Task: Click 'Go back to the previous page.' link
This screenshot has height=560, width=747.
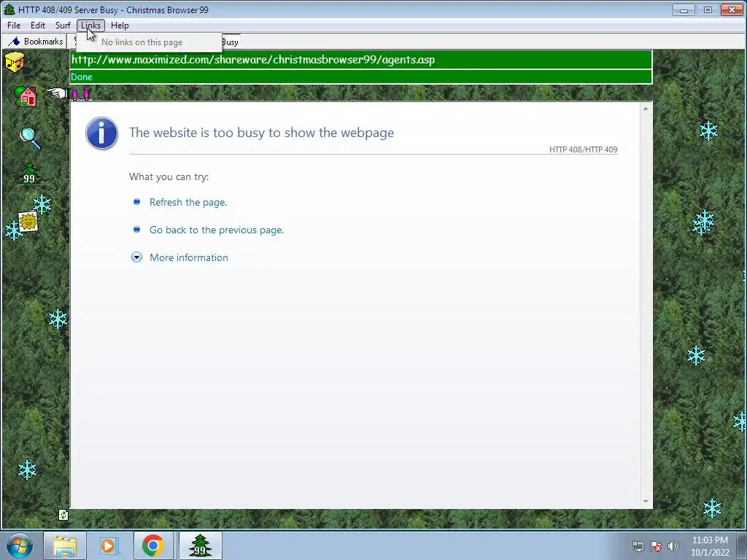Action: [x=217, y=230]
